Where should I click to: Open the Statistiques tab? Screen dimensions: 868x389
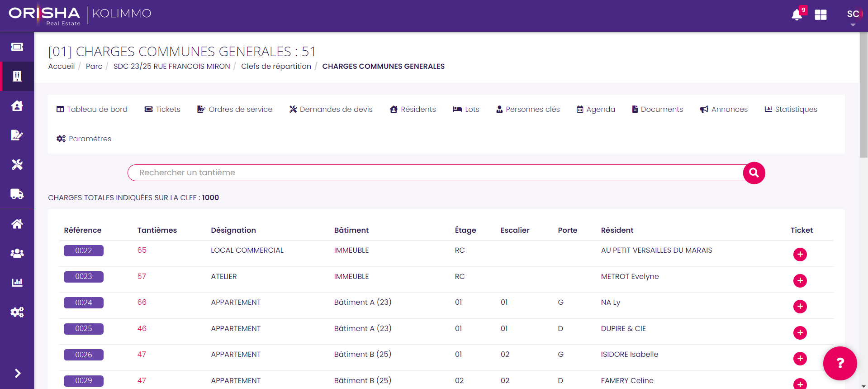coord(791,109)
